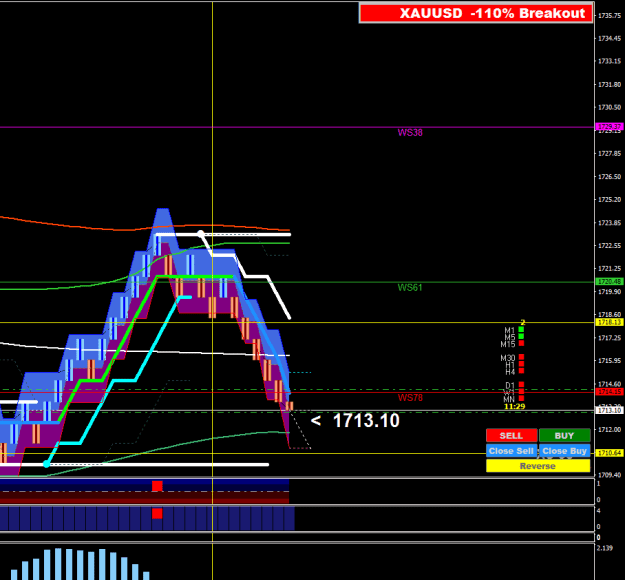
Task: Click the Close Sell button
Action: click(x=511, y=451)
